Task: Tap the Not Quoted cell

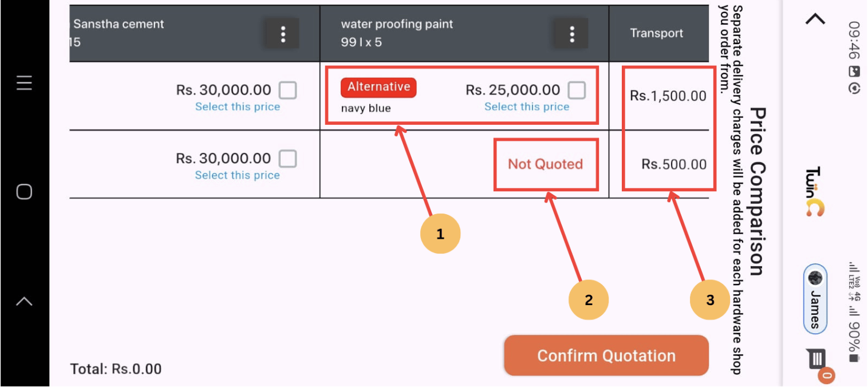Action: [x=546, y=164]
